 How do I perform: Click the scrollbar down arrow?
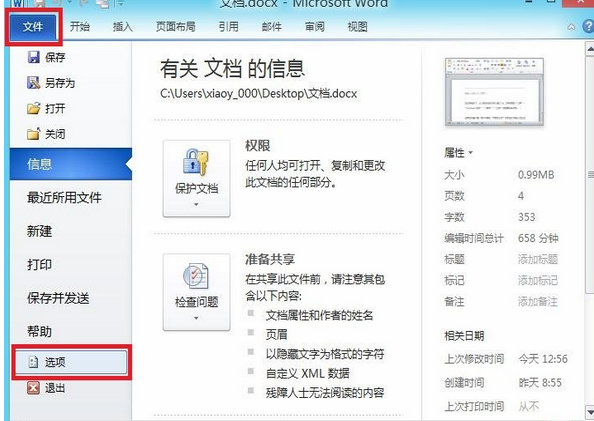tap(590, 412)
